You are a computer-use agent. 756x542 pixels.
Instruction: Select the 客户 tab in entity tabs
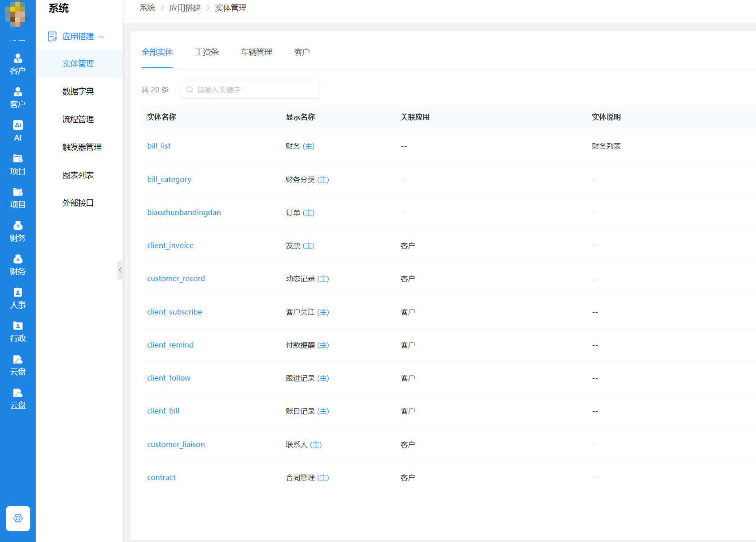302,52
